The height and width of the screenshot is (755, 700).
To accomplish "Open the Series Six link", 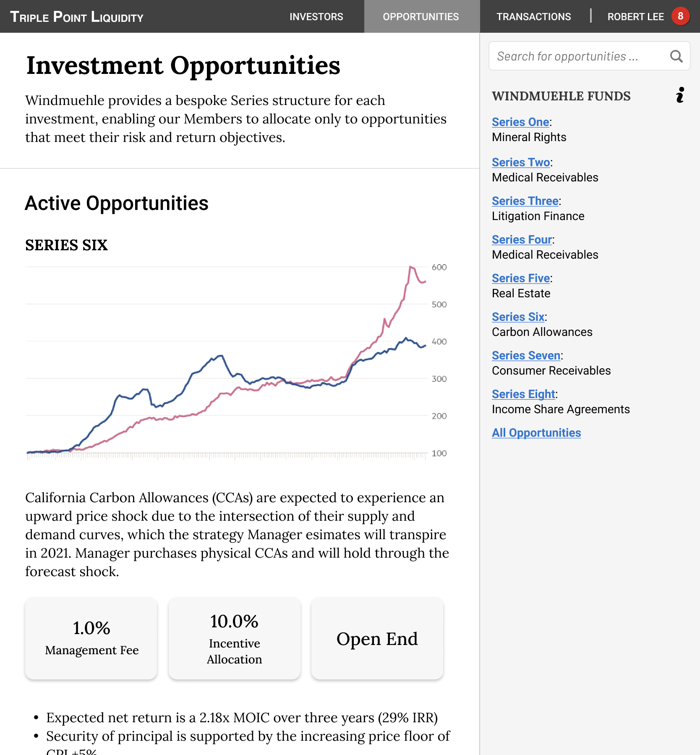I will (x=518, y=317).
